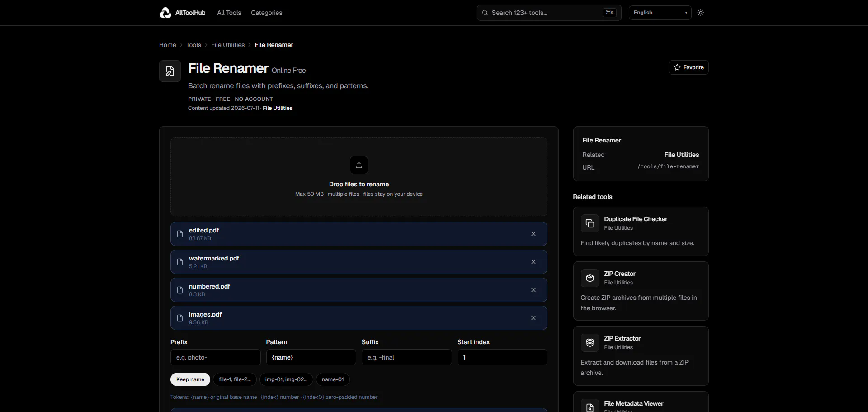Click the ⌘K shortcut badge
The width and height of the screenshot is (868, 412).
click(x=610, y=13)
